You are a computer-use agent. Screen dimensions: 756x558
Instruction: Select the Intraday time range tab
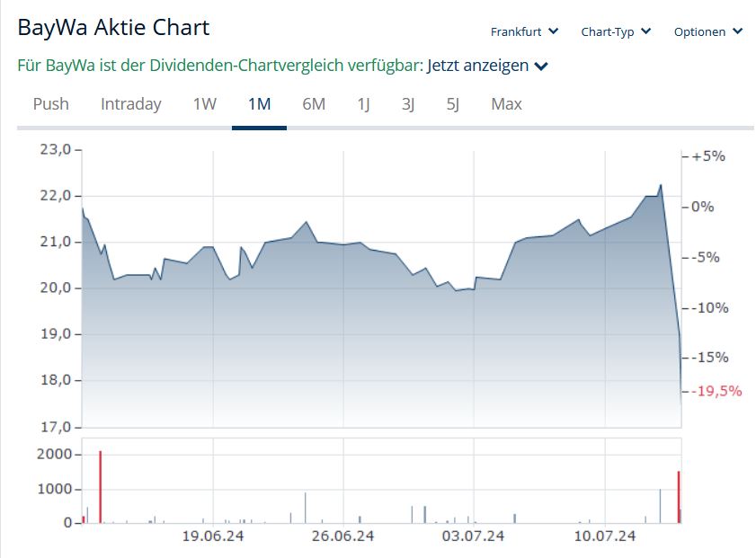click(130, 104)
